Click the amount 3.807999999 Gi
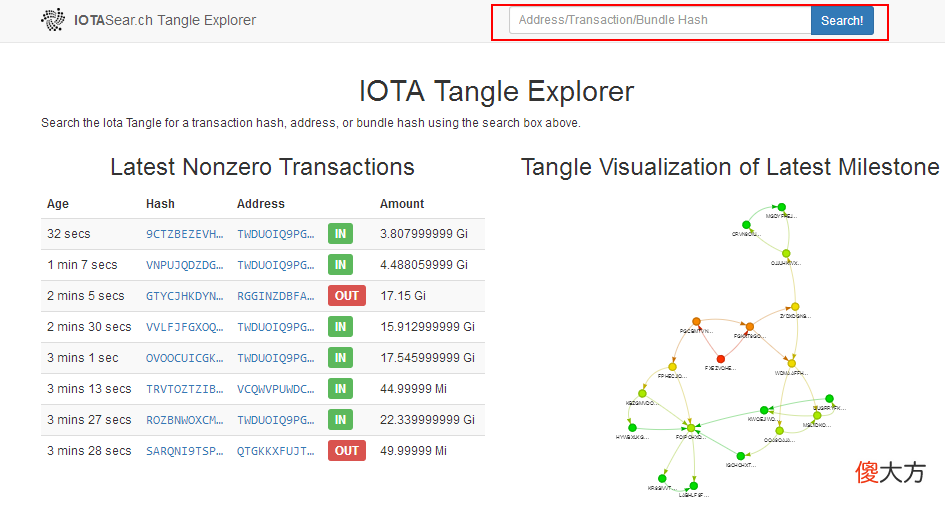This screenshot has height=510, width=945. click(424, 234)
